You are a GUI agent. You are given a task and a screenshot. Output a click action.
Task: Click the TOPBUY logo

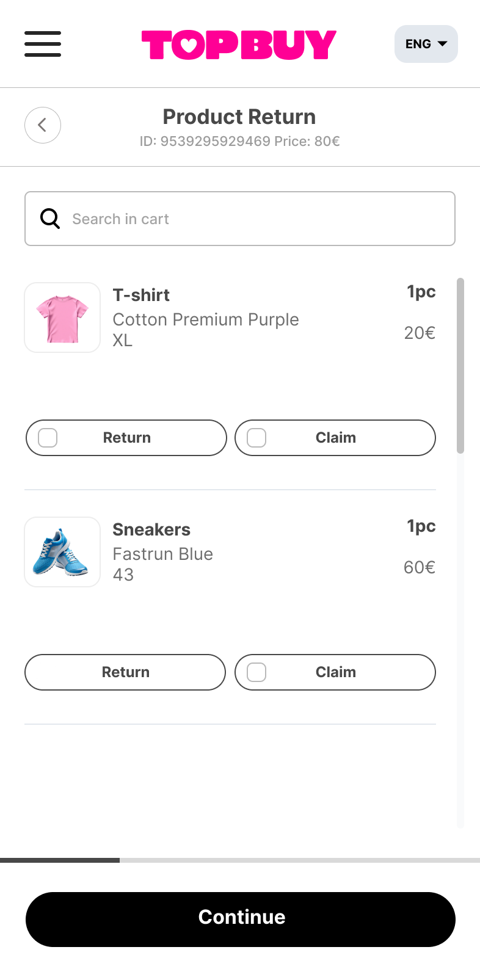tap(239, 43)
